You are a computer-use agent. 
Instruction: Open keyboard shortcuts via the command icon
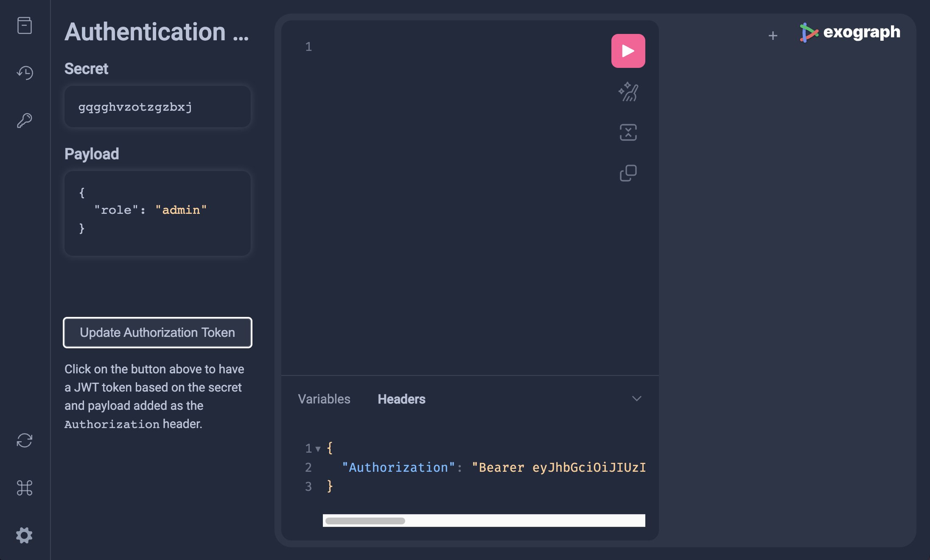[x=25, y=488]
